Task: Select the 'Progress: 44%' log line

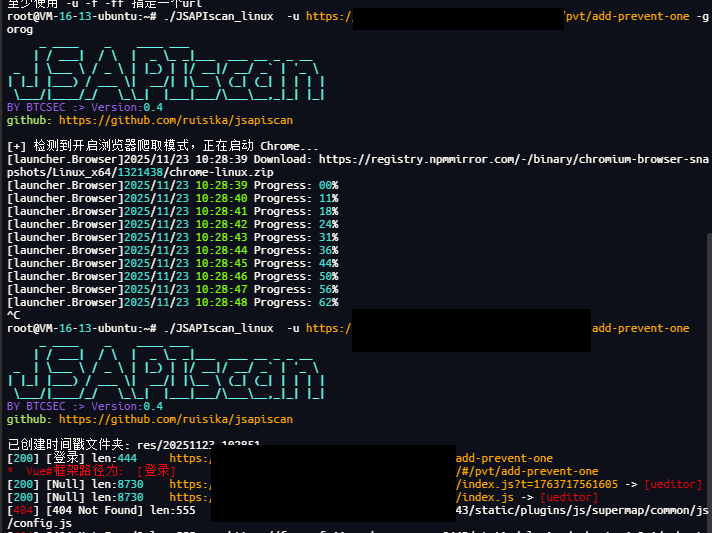Action: (x=173, y=263)
